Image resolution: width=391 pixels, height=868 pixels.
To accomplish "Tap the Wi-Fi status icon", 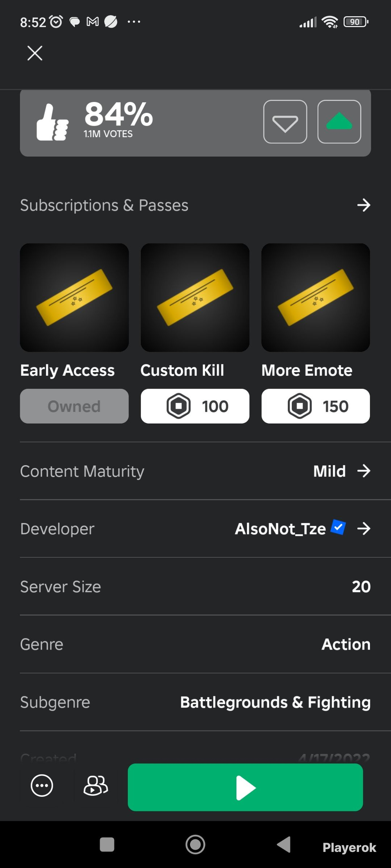I will [330, 22].
